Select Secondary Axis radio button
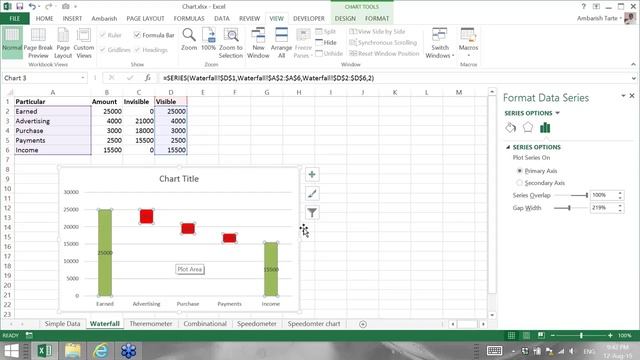 [520, 183]
